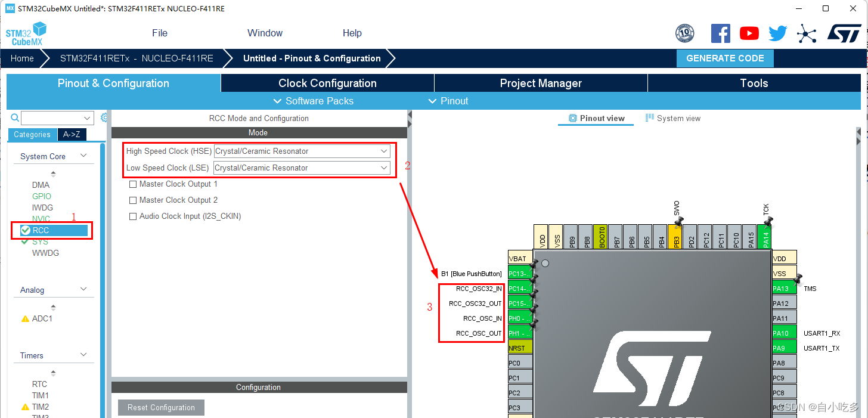Open the High Speed Clock (HSE) dropdown
Image resolution: width=868 pixels, height=418 pixels.
point(302,151)
